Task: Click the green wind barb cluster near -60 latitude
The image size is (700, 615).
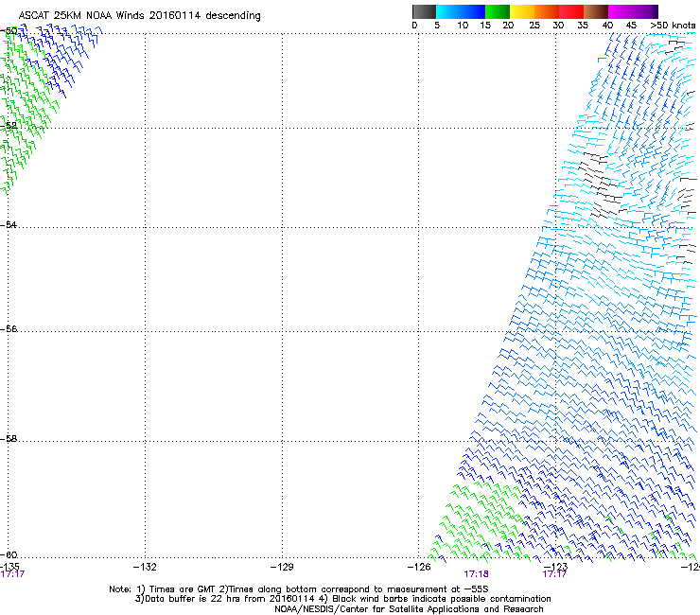Action: click(x=478, y=522)
